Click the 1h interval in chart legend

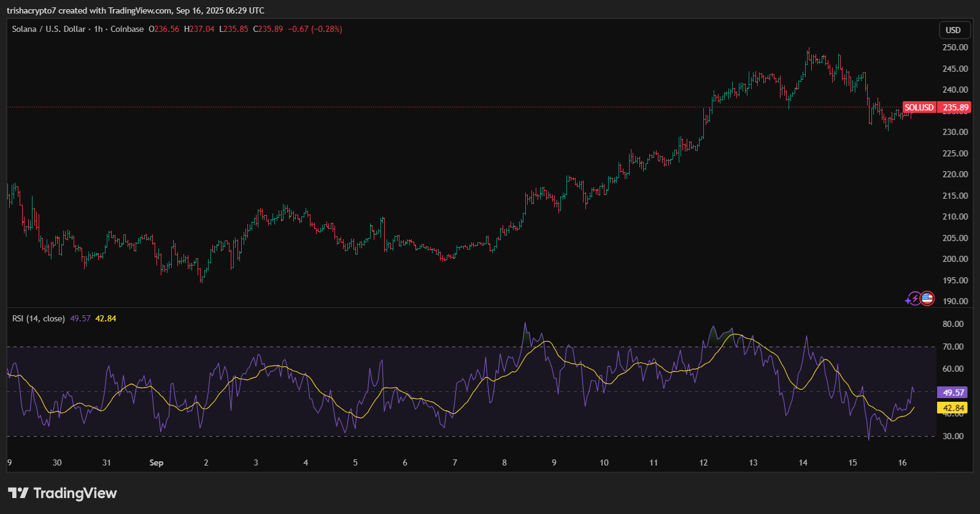98,29
